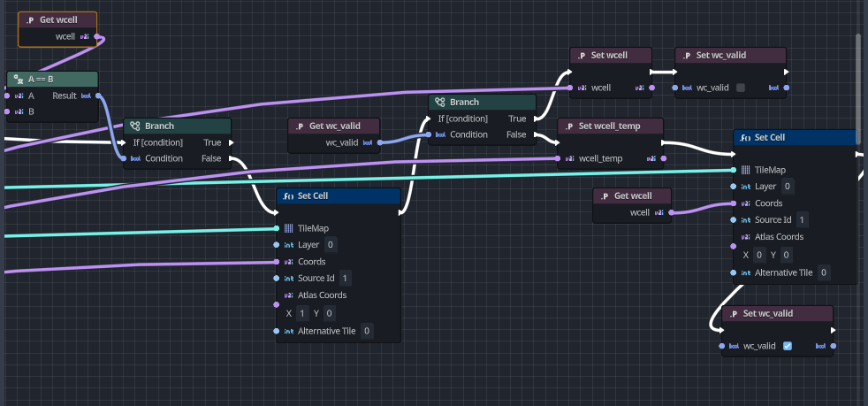The width and height of the screenshot is (868, 406).
Task: Edit Source Id value on Set Cell with Atlas X 1
Action: 345,278
